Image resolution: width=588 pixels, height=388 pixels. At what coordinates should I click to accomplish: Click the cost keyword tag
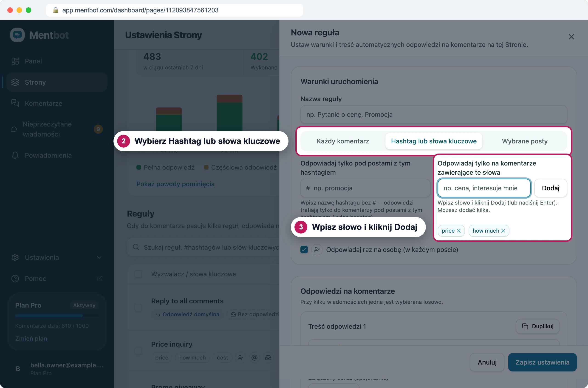(222, 358)
